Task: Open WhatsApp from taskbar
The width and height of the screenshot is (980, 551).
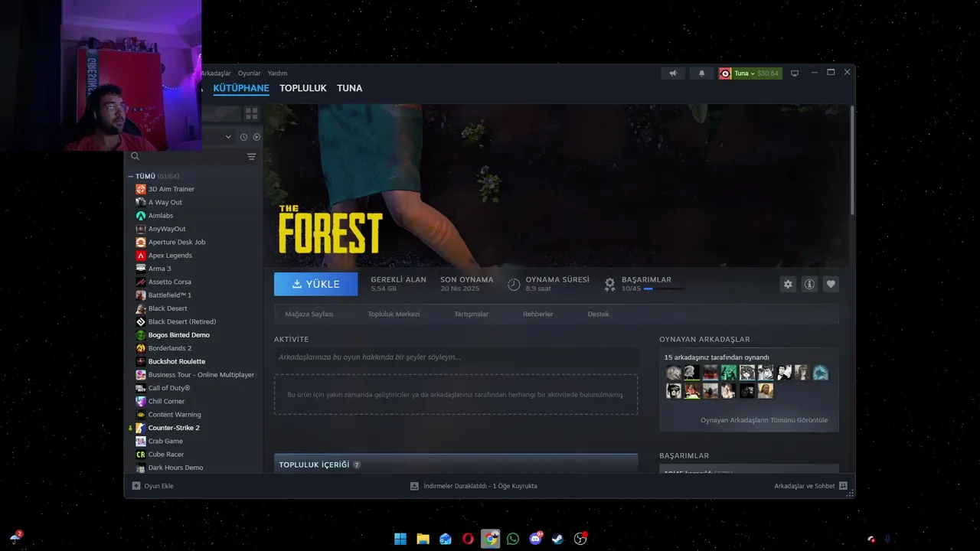Action: click(x=513, y=539)
